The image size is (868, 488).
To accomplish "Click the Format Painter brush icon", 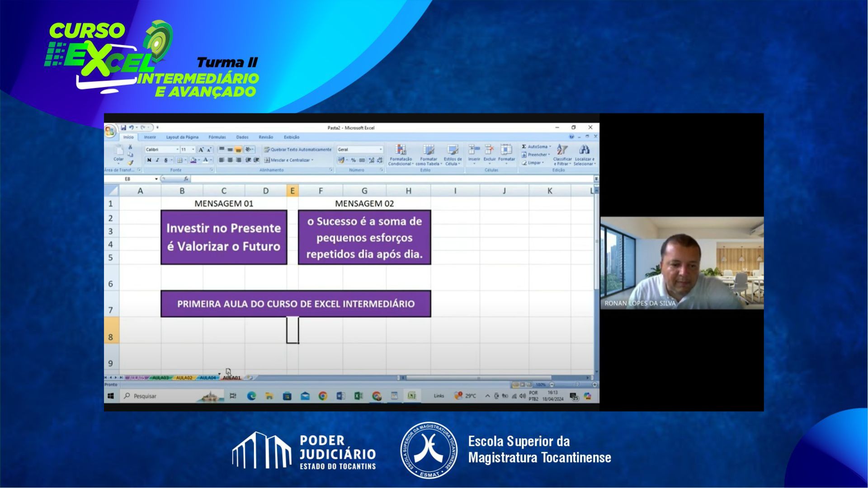I will point(131,163).
